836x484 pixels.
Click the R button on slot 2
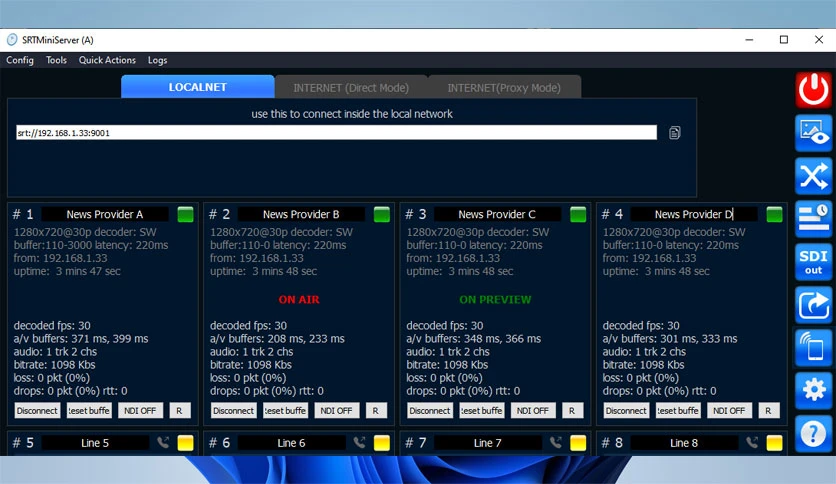[x=376, y=410]
